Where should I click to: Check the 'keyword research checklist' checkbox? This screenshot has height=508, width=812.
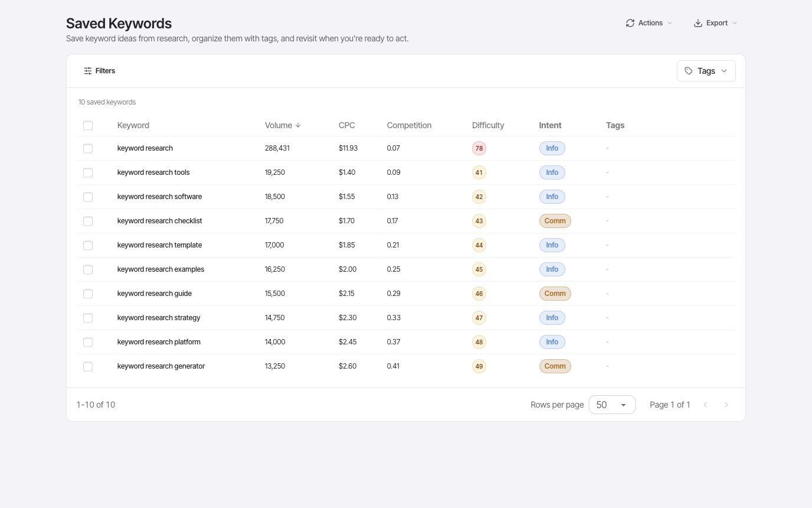88,221
